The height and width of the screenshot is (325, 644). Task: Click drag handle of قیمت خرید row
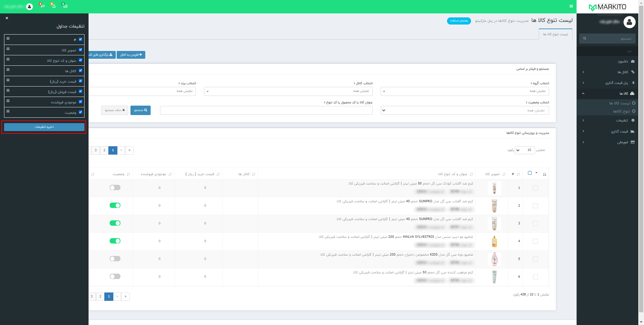pos(8,80)
